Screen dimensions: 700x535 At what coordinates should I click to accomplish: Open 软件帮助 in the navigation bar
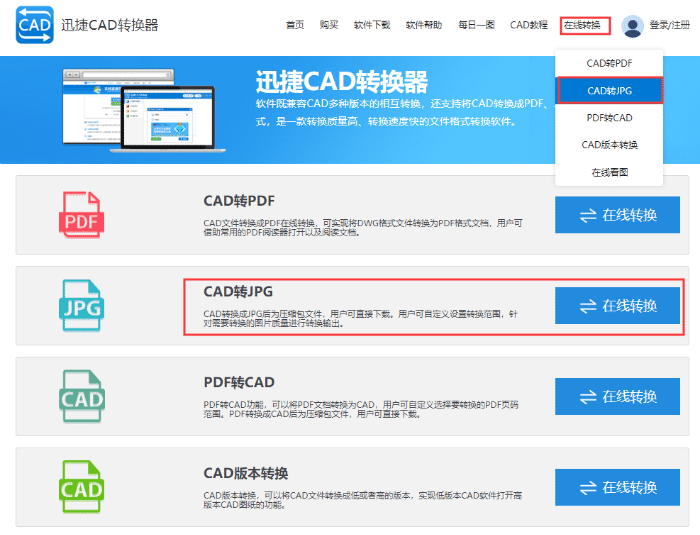[424, 25]
